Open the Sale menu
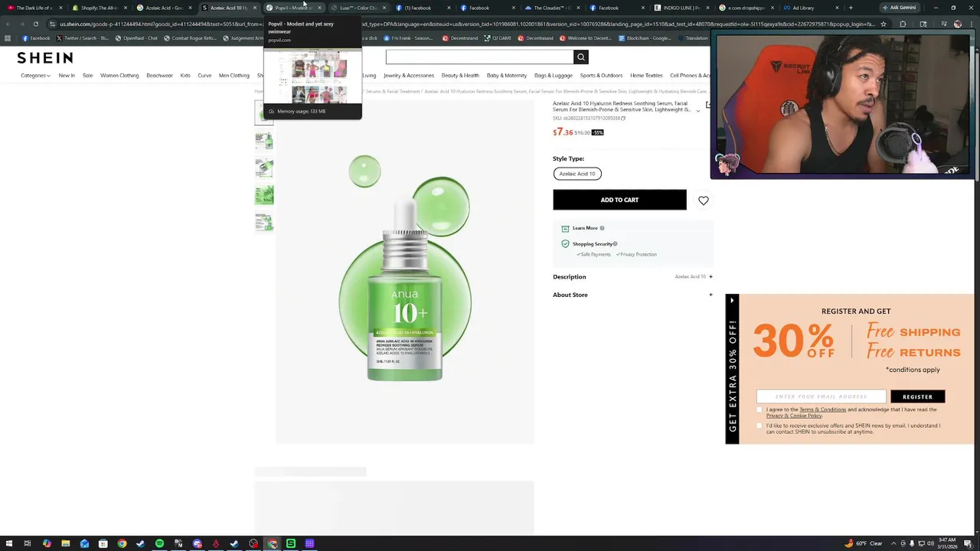 88,76
